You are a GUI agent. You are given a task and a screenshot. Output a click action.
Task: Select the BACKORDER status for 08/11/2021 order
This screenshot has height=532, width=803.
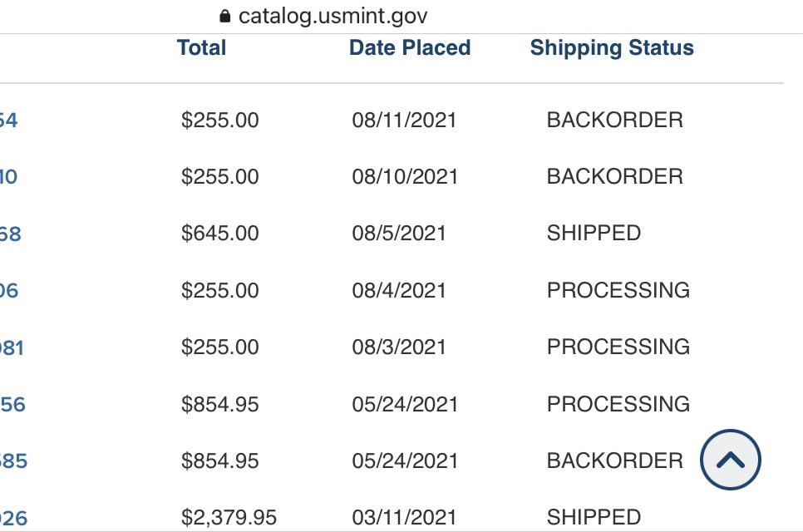click(x=614, y=121)
